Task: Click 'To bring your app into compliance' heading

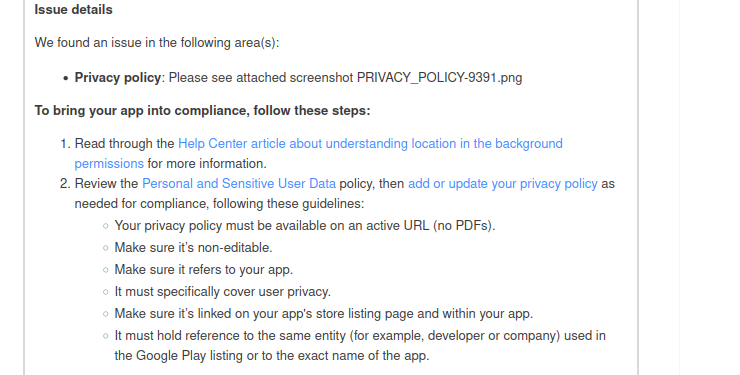Action: (x=202, y=110)
